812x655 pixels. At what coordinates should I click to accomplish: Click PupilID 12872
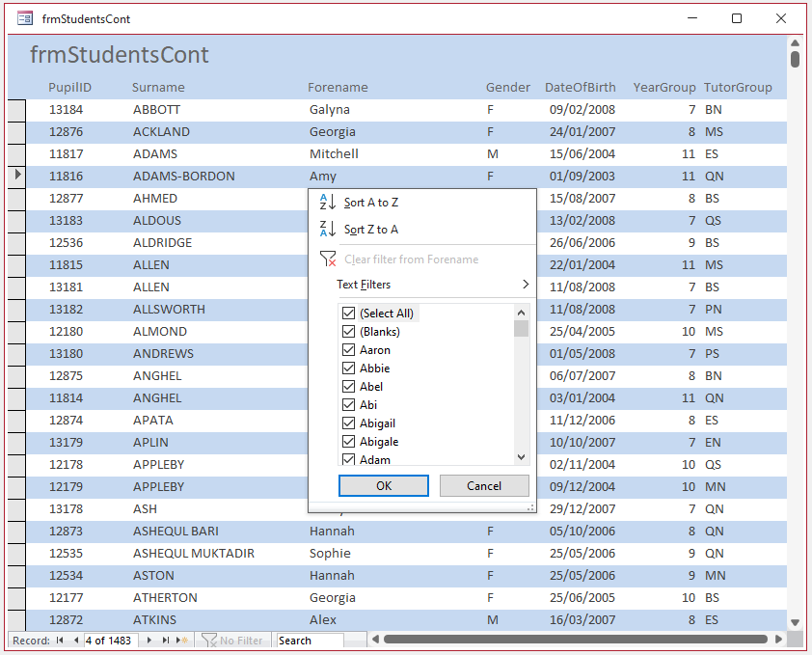[66, 619]
